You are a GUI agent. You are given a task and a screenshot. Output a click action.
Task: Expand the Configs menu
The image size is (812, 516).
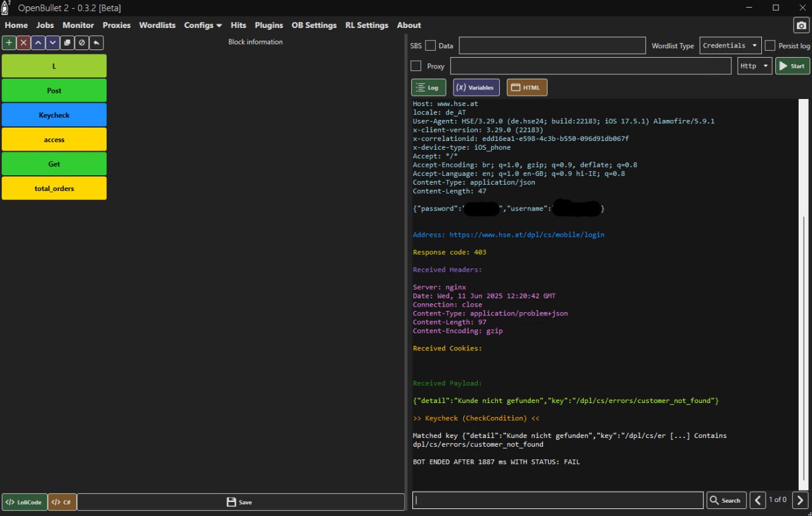pos(203,25)
